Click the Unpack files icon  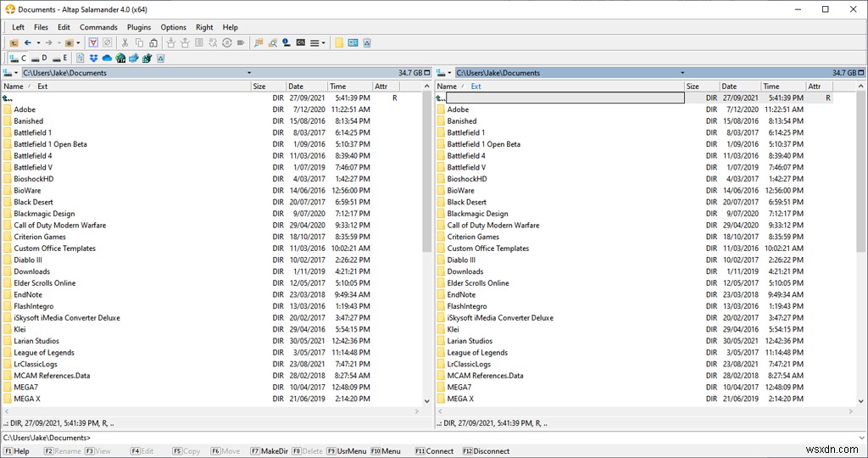coord(185,42)
